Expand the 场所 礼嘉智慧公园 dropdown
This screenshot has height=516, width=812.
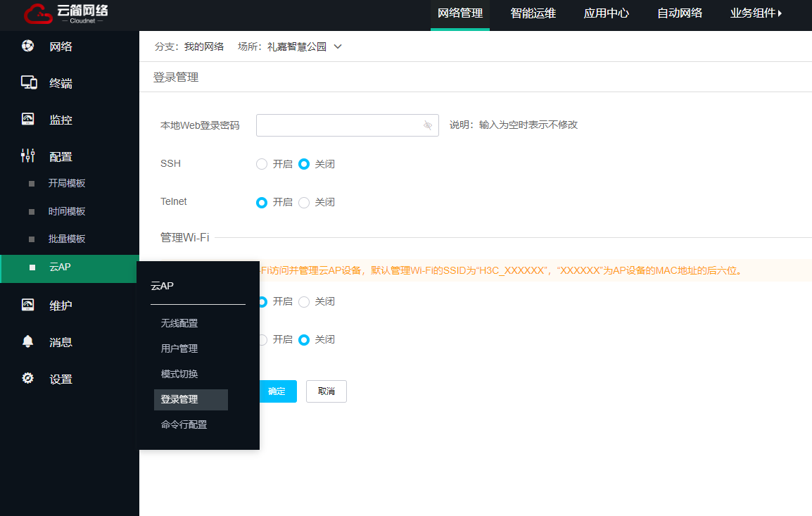(338, 47)
